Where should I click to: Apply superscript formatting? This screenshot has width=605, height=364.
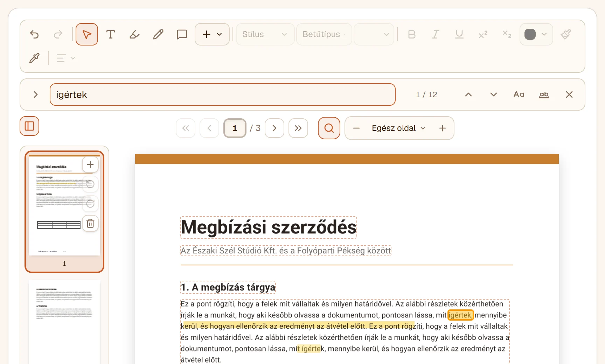click(483, 34)
